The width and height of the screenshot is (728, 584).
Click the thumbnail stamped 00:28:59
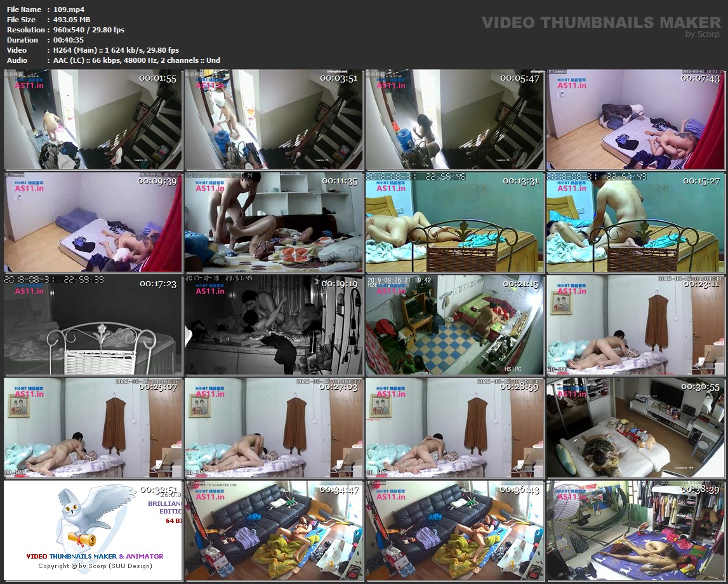point(454,428)
